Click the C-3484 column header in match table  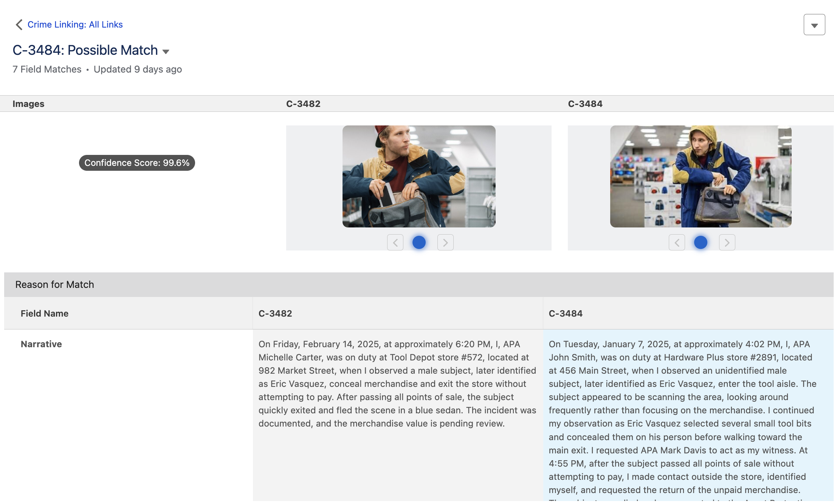pos(566,314)
